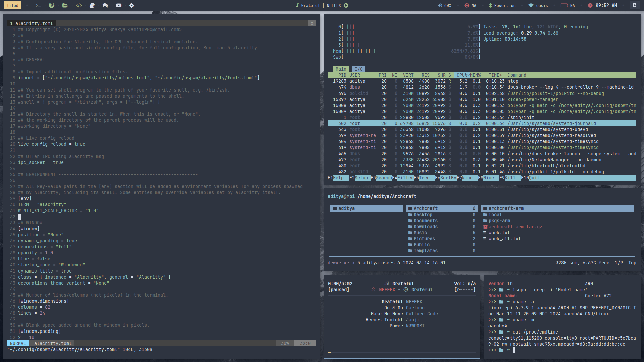Open the terminal workspace icon in polybar
This screenshot has height=362, width=644.
click(39, 5)
